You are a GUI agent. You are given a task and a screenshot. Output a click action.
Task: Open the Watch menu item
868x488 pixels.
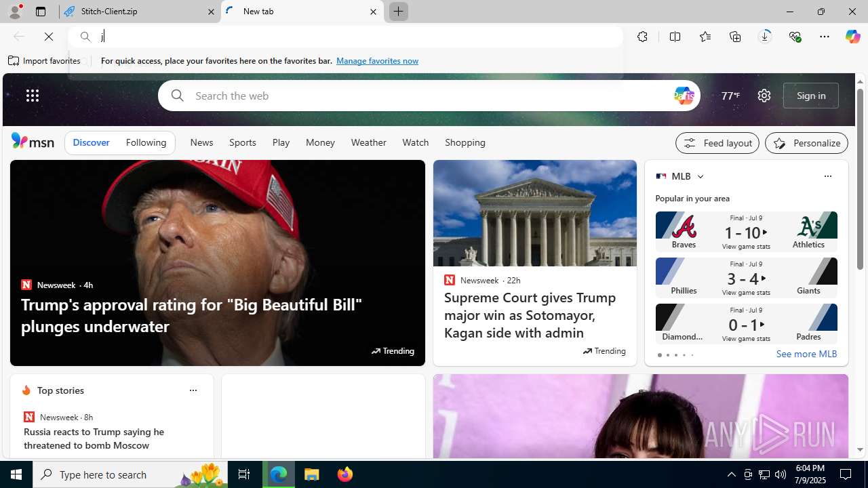point(415,142)
